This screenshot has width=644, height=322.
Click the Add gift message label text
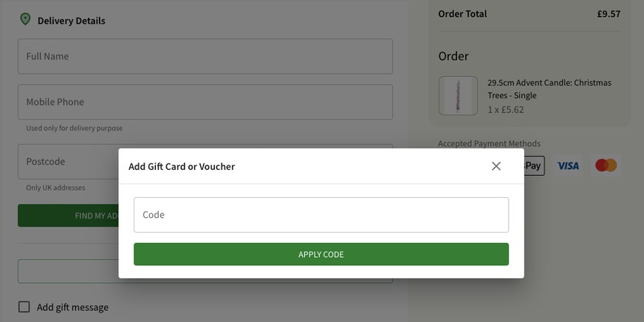[x=72, y=307]
